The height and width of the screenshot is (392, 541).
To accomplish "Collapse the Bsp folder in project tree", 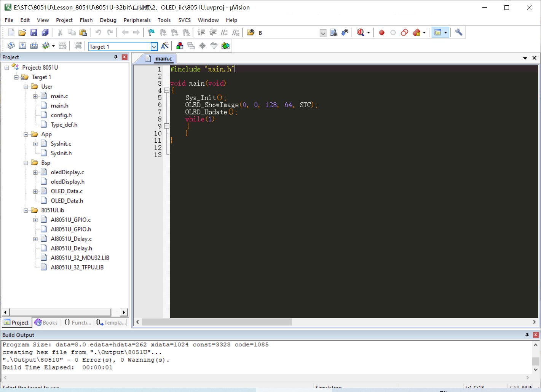I will [x=26, y=163].
